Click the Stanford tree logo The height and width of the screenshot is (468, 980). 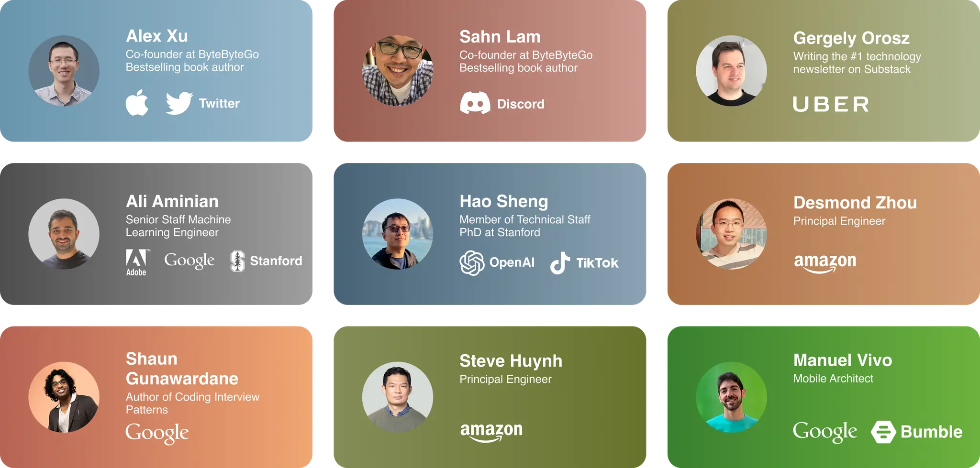(237, 261)
